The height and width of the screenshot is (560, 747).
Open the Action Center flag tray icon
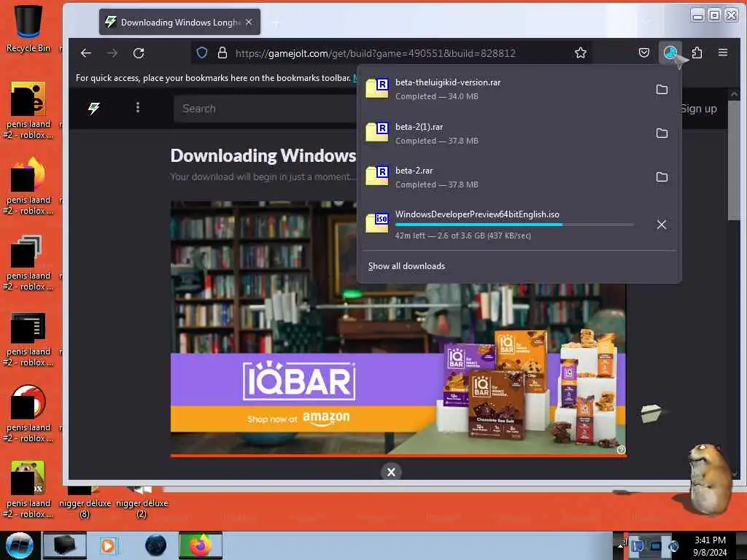637,547
